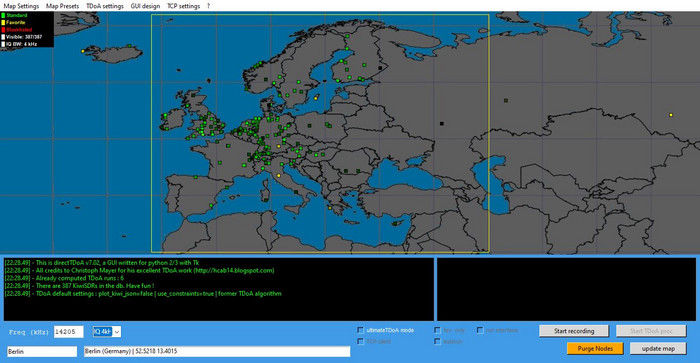Open the GUI design menu

tap(145, 6)
